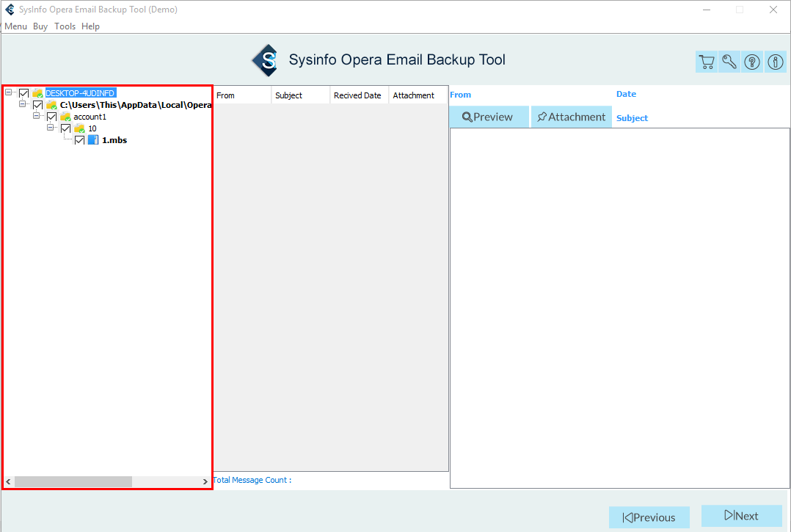791x532 pixels.
Task: Open the key activation icon
Action: tap(729, 62)
